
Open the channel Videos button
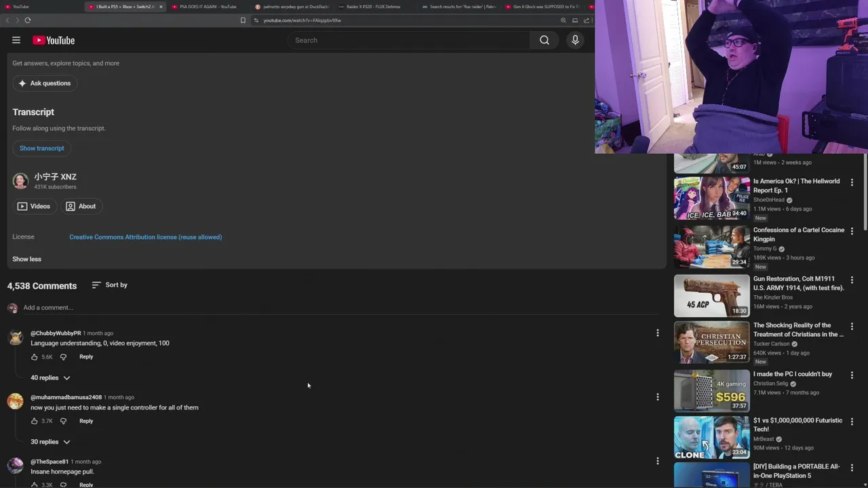pyautogui.click(x=34, y=206)
